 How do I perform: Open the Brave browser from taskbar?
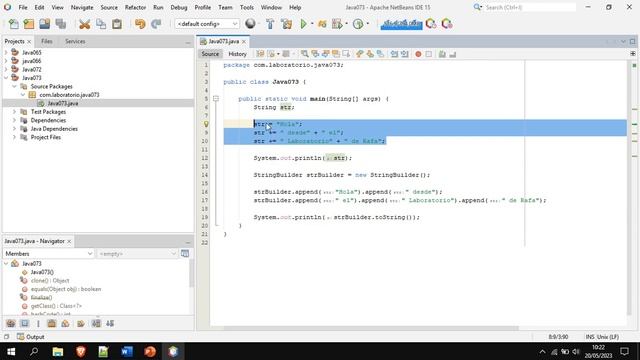click(80, 351)
